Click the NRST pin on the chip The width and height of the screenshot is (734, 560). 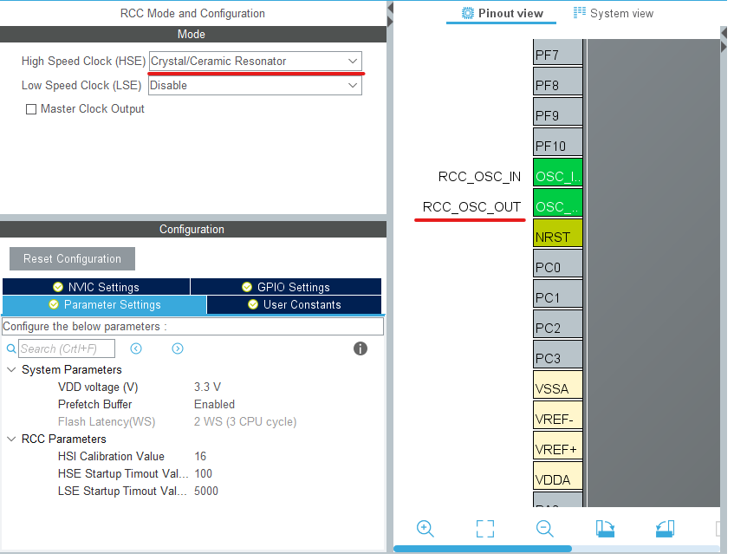558,232
